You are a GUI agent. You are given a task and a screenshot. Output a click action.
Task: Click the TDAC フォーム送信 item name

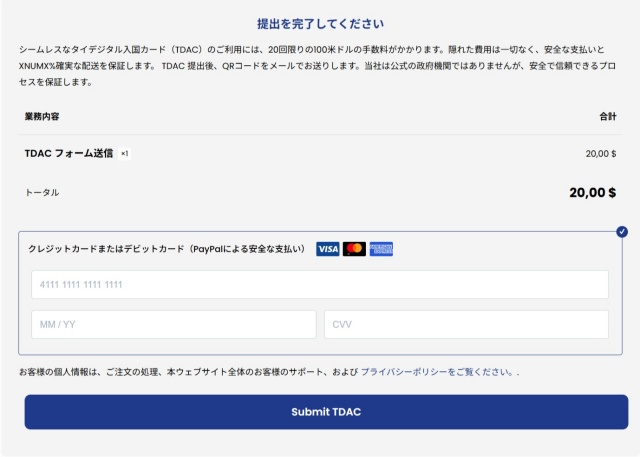[68, 154]
